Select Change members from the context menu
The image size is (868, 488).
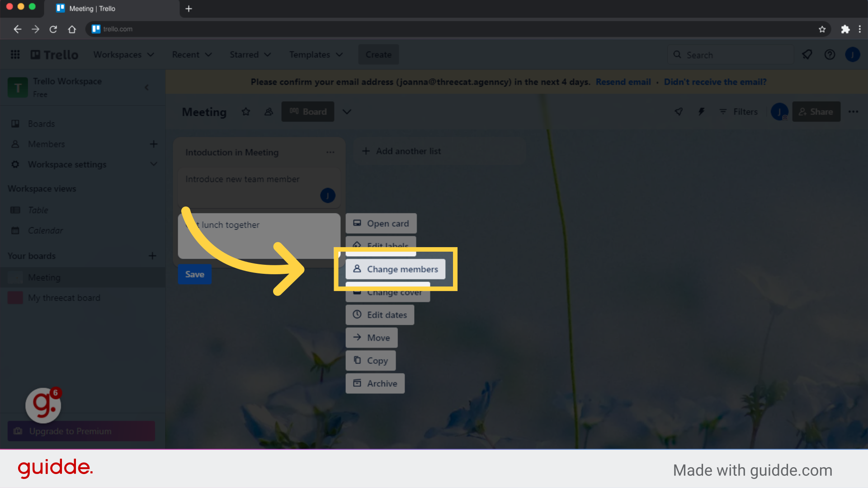[x=396, y=269]
